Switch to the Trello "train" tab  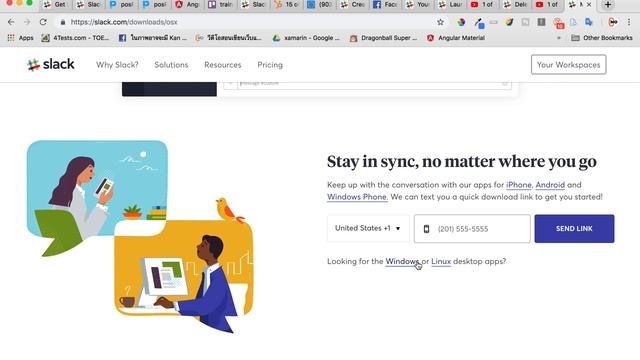click(220, 4)
